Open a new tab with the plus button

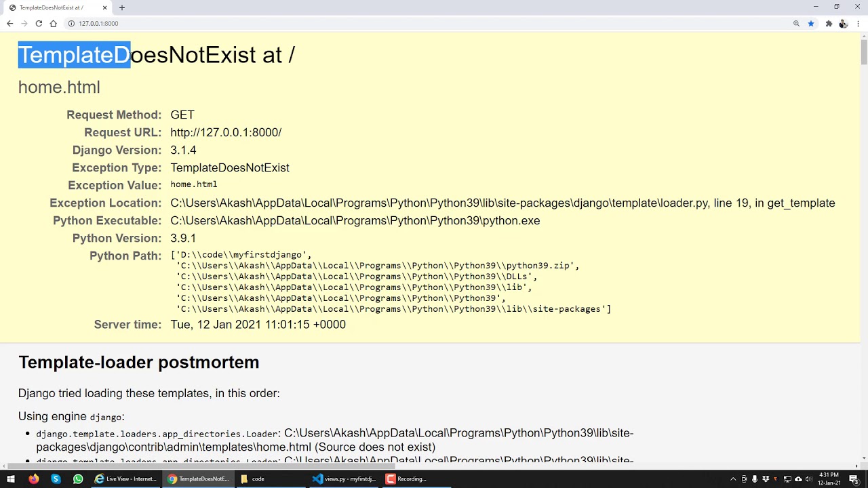coord(122,7)
